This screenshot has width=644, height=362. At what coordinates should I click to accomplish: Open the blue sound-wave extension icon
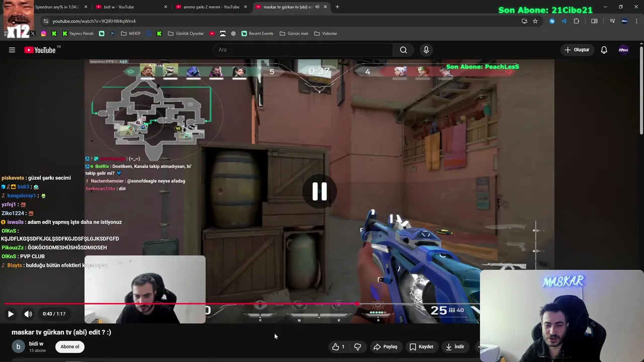coord(564,21)
